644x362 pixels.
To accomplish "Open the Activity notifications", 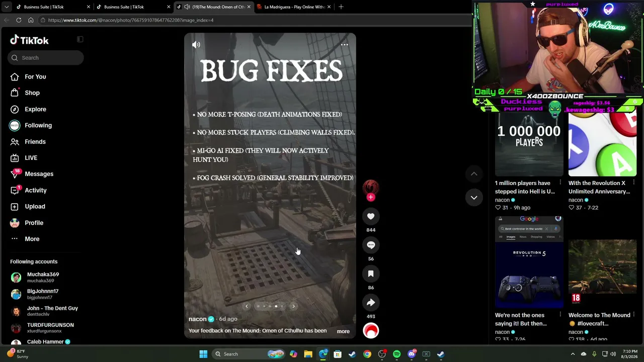I will [36, 191].
